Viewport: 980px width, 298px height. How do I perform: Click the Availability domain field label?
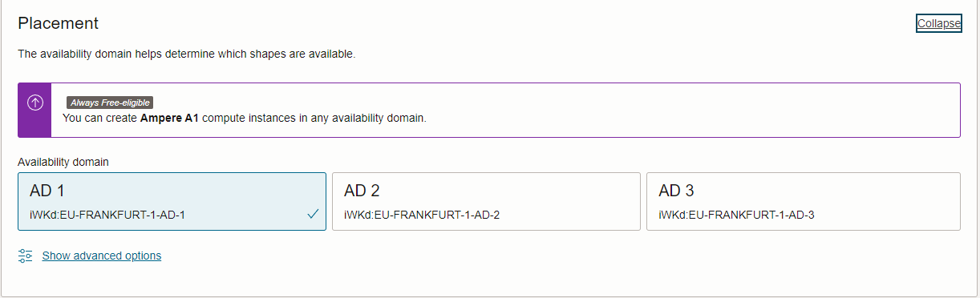point(63,162)
